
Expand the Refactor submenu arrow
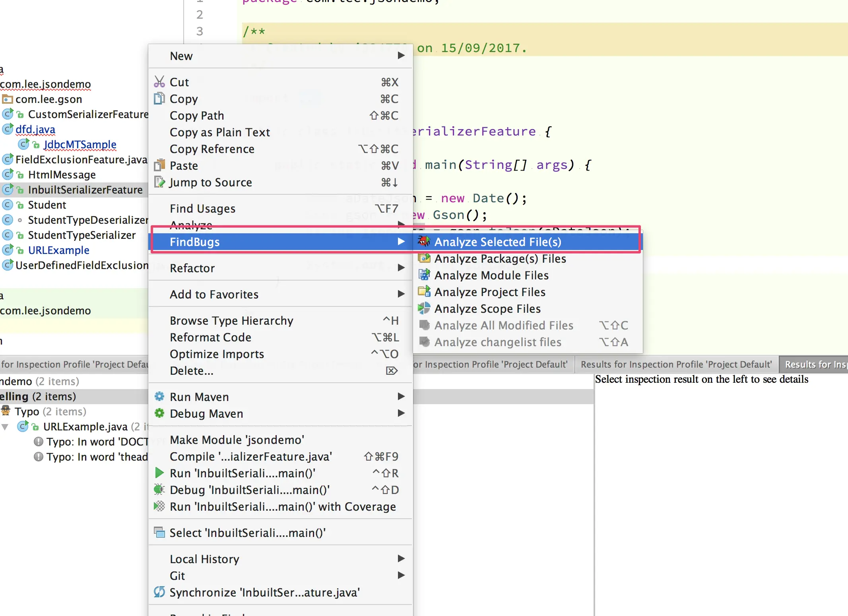[401, 268]
